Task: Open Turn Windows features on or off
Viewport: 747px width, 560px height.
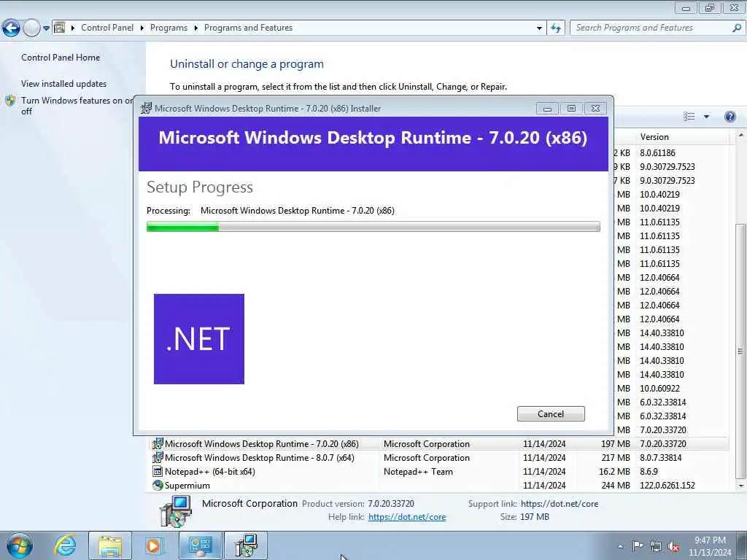Action: coord(77,106)
